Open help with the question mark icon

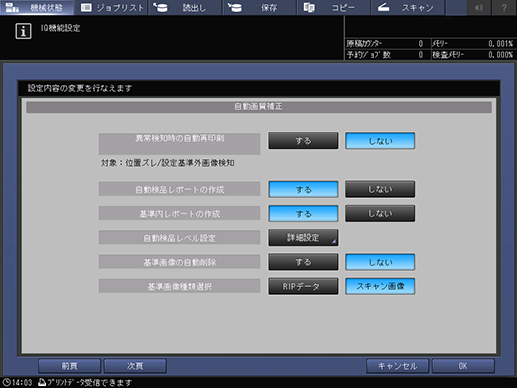[504, 7]
